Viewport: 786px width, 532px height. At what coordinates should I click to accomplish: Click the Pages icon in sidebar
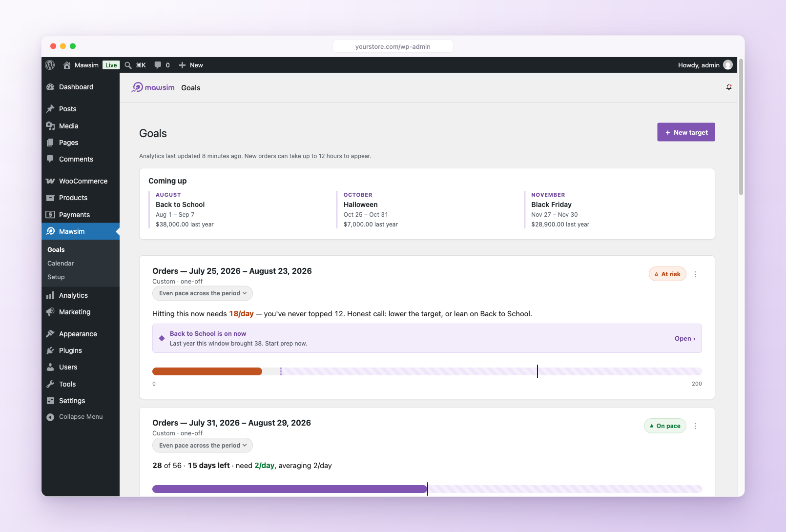(50, 143)
